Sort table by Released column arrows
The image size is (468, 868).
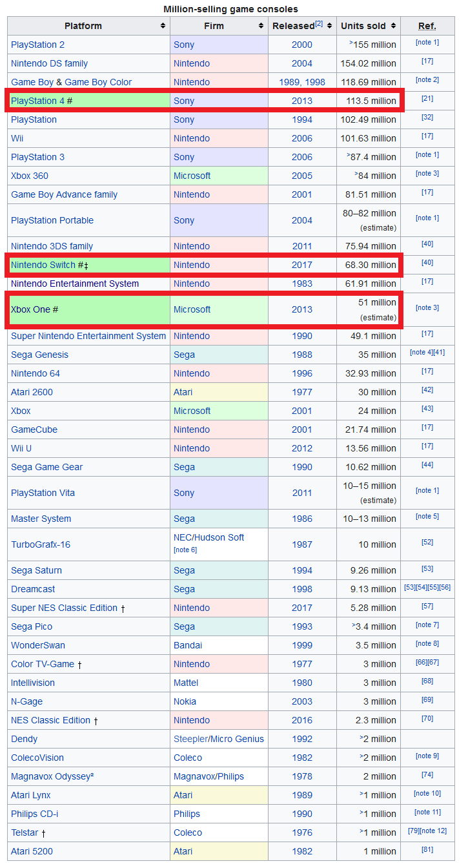[x=330, y=26]
